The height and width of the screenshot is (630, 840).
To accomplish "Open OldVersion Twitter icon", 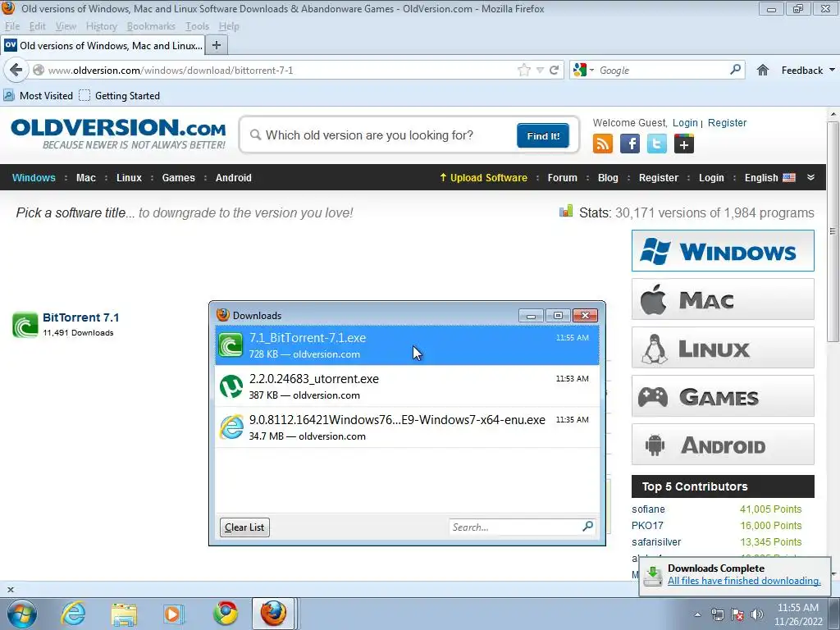I will click(657, 144).
